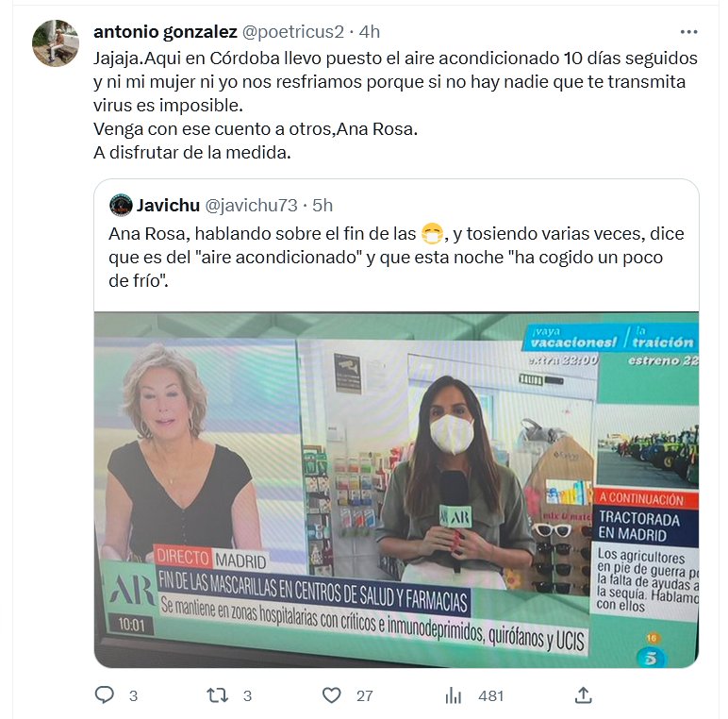Click main tweet text about Córdoba
This screenshot has width=728, height=719.
(x=395, y=105)
